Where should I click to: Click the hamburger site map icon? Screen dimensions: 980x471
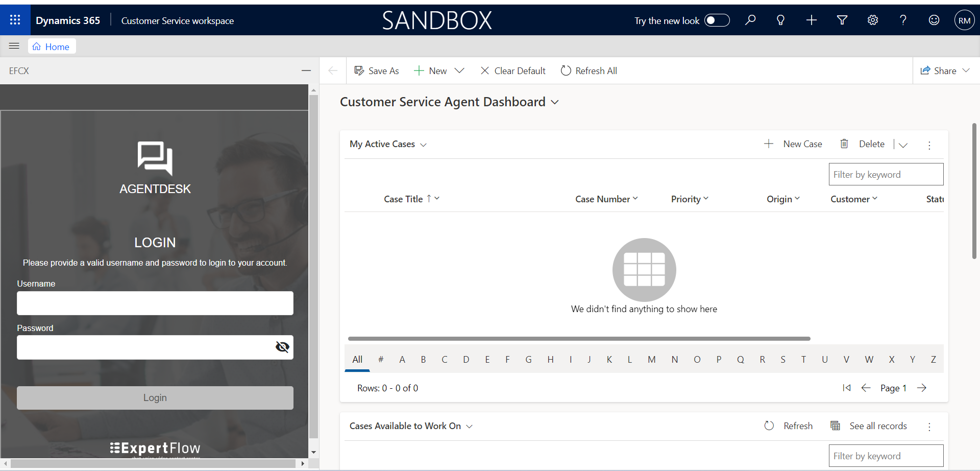[14, 46]
